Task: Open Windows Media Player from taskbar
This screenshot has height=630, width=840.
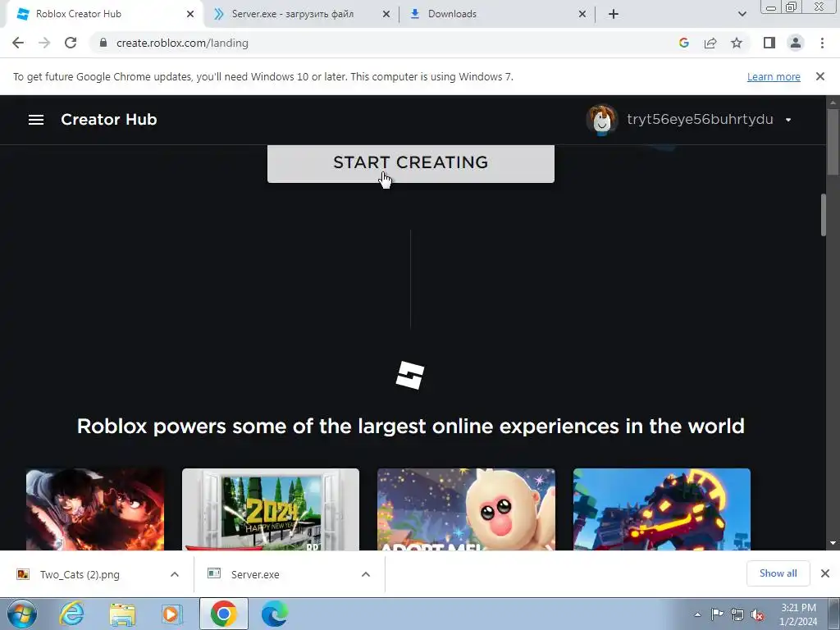Action: tap(172, 614)
